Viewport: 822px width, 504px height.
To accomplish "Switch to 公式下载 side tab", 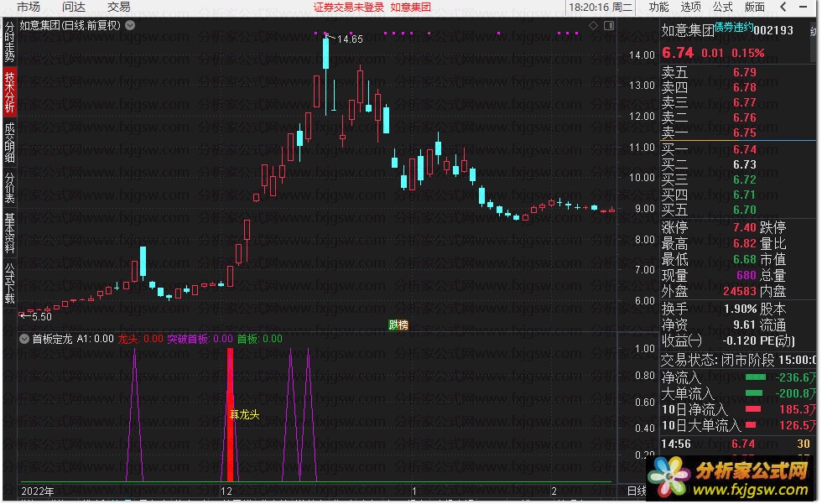I will (x=9, y=283).
